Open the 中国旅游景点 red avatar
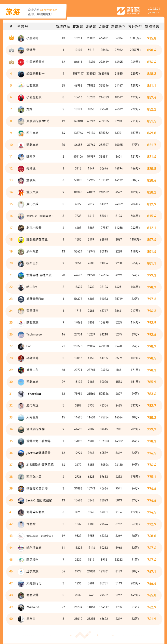This screenshot has width=167, height=644. [21, 62]
